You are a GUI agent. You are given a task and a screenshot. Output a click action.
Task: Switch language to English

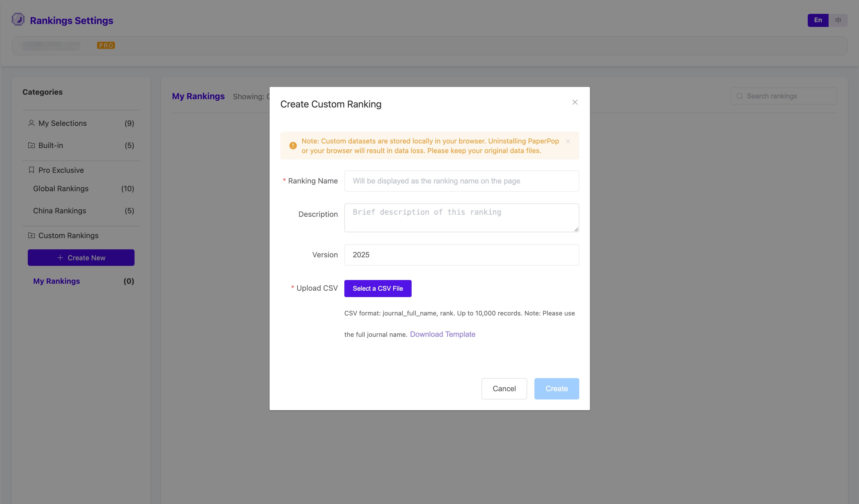pyautogui.click(x=818, y=20)
